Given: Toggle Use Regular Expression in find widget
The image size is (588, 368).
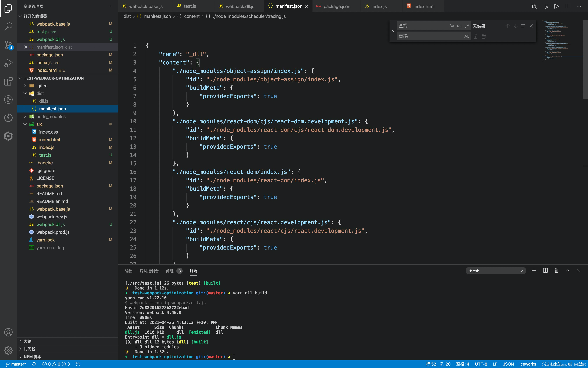Looking at the screenshot, I should click(x=467, y=26).
